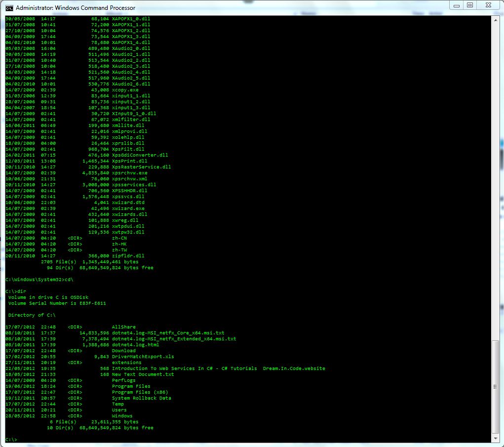Click the 'New Text Document.txt' file name
This screenshot has width=504, height=447.
coord(143,375)
